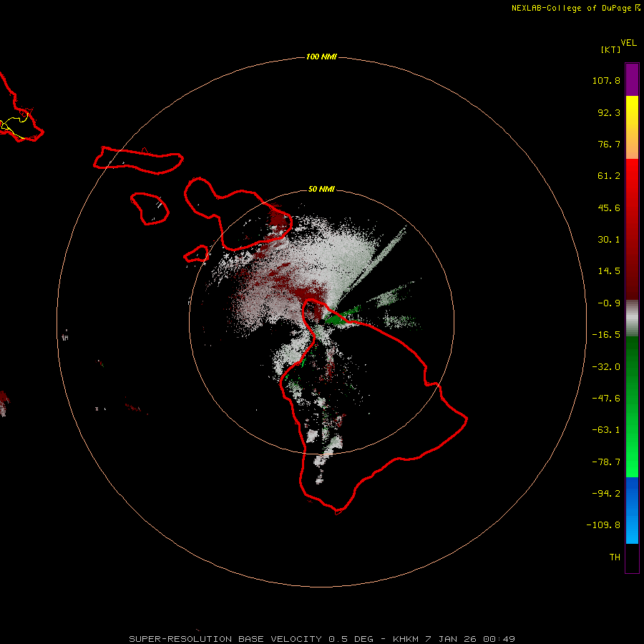644x644 pixels.
Task: Click the 14.5 value on the velocity scale
Action: pos(609,271)
